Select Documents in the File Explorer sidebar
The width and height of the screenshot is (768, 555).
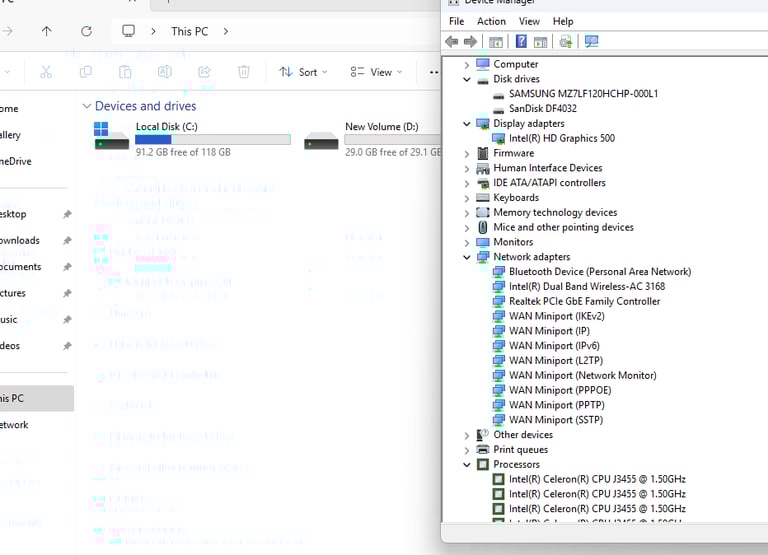(21, 267)
